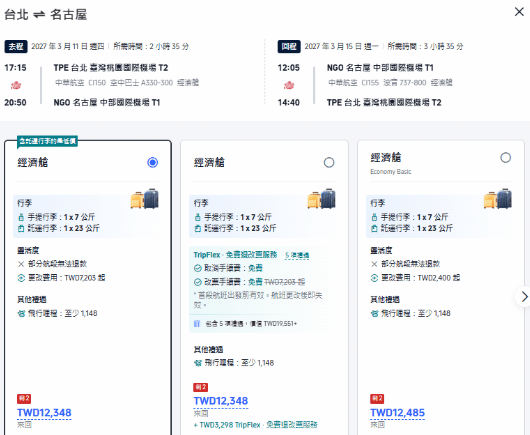530x435 pixels.
Task: Click the lowest price with checked baggage tag
Action: tap(47, 141)
